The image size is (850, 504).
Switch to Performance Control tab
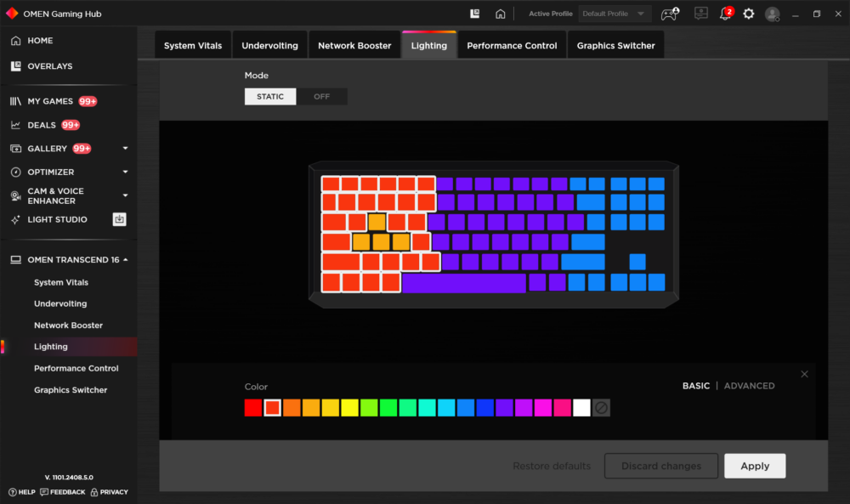(x=512, y=46)
